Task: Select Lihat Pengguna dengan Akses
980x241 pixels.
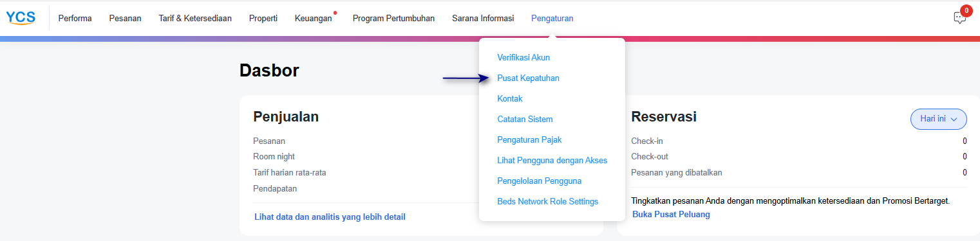Action: point(552,161)
